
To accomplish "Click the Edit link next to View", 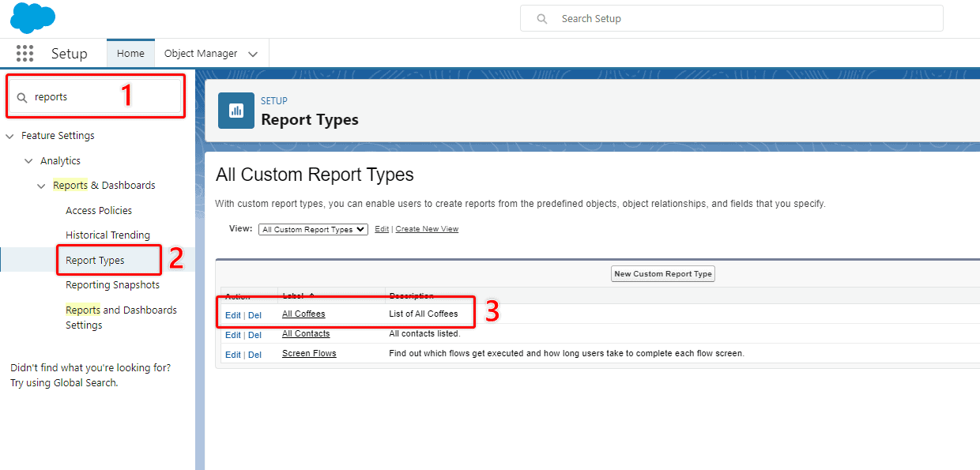I will tap(382, 229).
